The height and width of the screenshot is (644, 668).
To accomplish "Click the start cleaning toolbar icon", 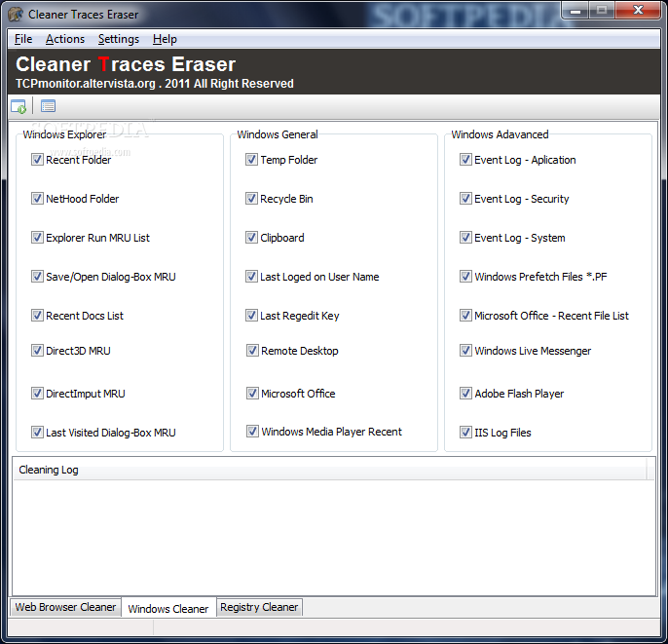I will click(19, 106).
